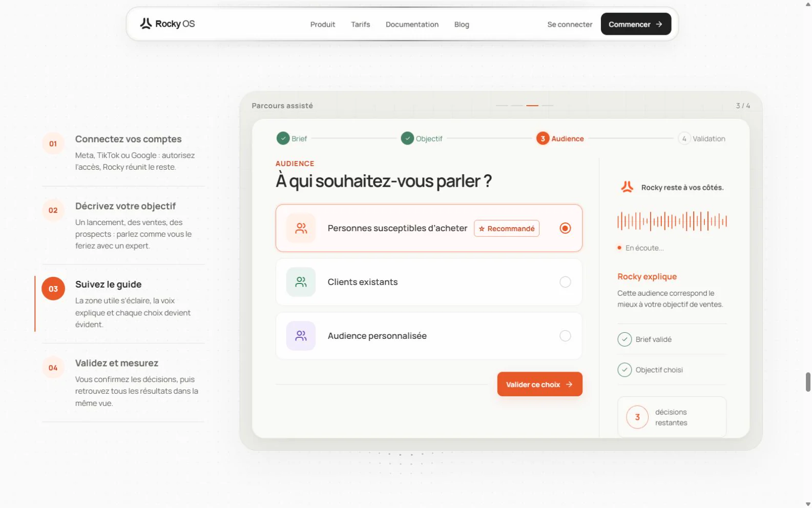Click the Parcours assisté title text
This screenshot has height=508, width=812.
[x=282, y=106]
